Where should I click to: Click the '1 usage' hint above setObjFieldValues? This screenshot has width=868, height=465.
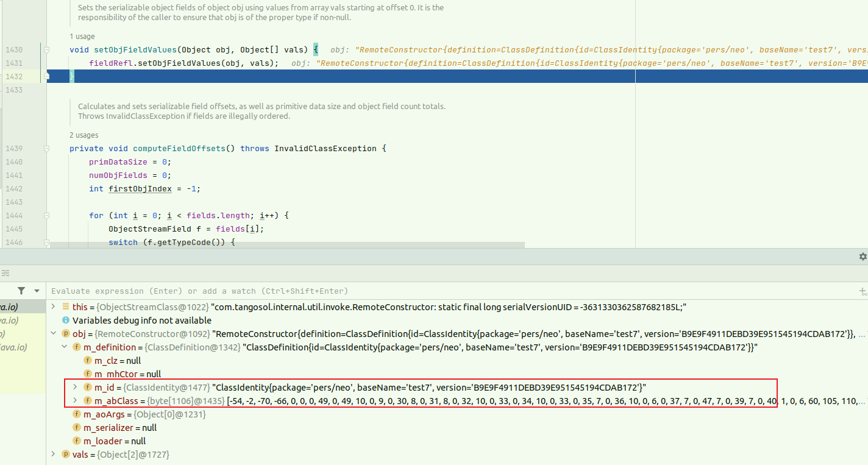point(84,37)
